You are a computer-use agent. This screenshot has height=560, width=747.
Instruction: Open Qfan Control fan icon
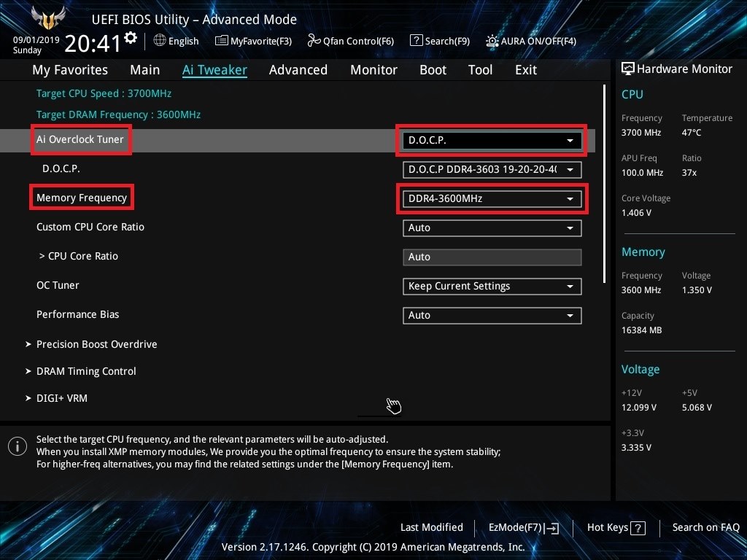(314, 41)
